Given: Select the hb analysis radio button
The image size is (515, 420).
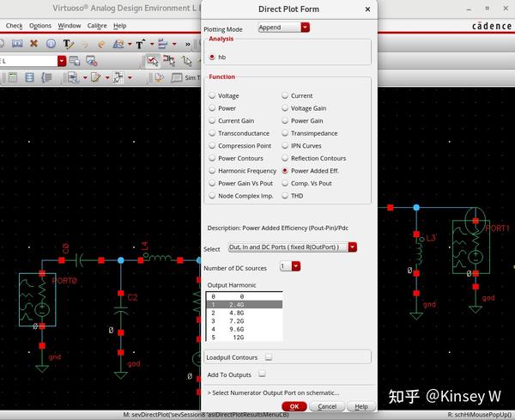Looking at the screenshot, I should coord(212,57).
